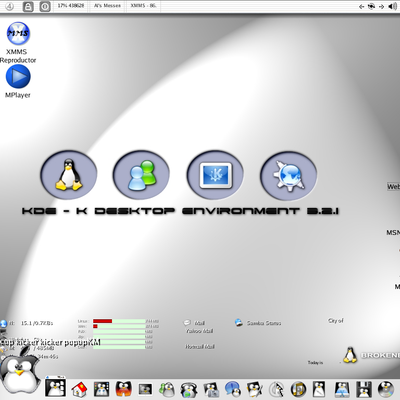400x400 pixels.
Task: Click the power icon in top panel
Action: (x=45, y=6)
